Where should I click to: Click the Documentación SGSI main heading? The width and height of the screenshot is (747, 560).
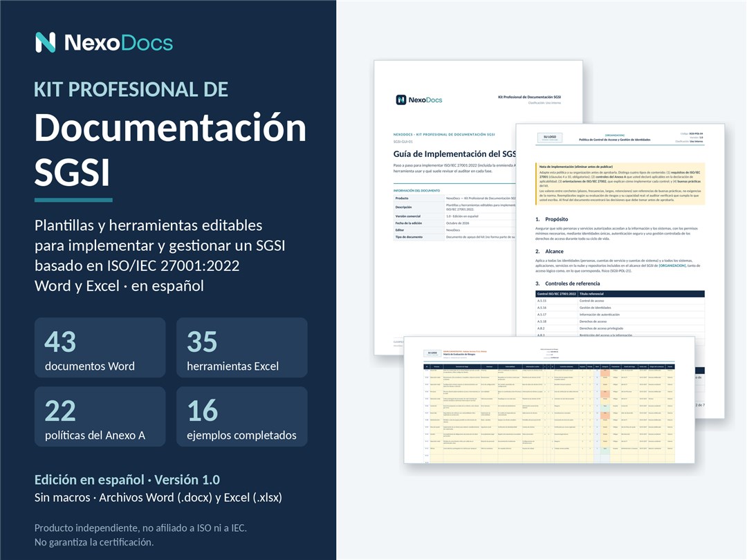170,149
